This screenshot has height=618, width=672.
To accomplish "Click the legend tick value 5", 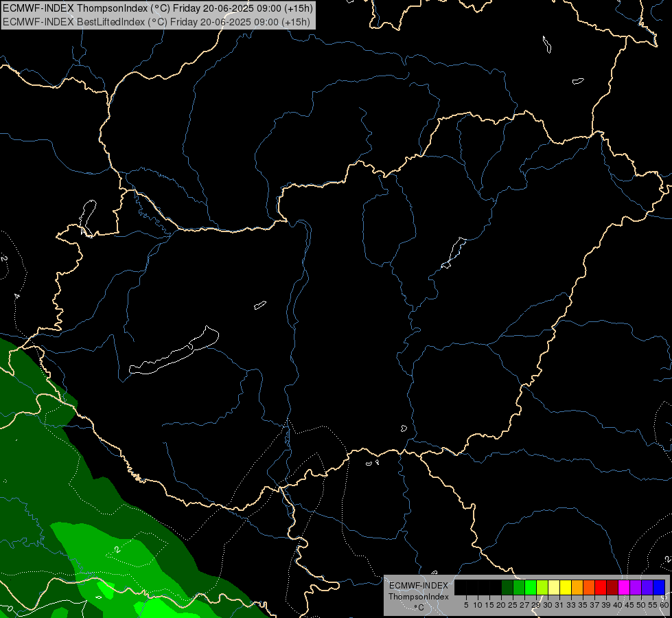I will click(x=466, y=605).
